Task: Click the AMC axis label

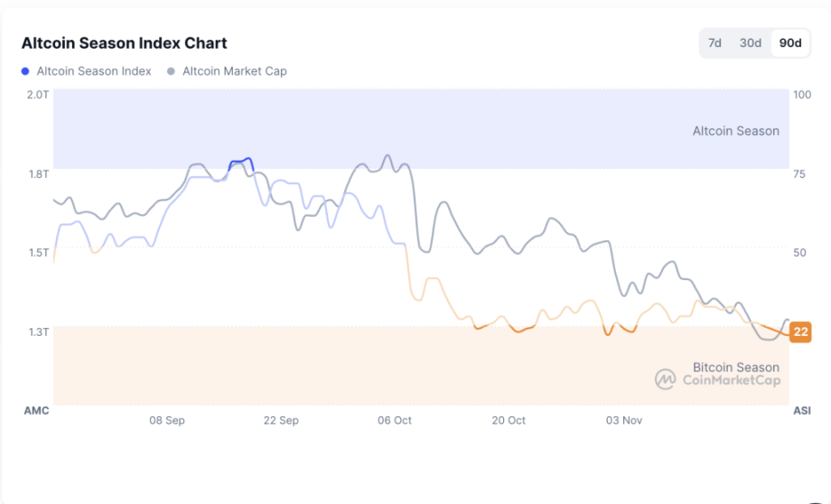Action: click(36, 411)
